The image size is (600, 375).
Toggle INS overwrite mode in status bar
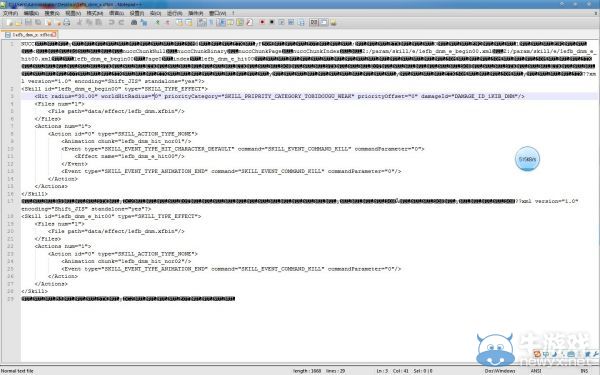click(x=584, y=371)
